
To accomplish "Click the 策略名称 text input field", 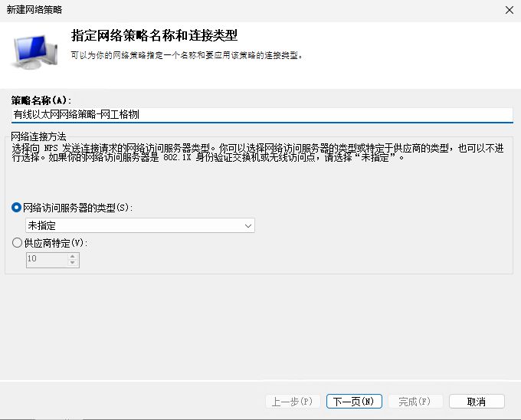I will click(x=260, y=114).
